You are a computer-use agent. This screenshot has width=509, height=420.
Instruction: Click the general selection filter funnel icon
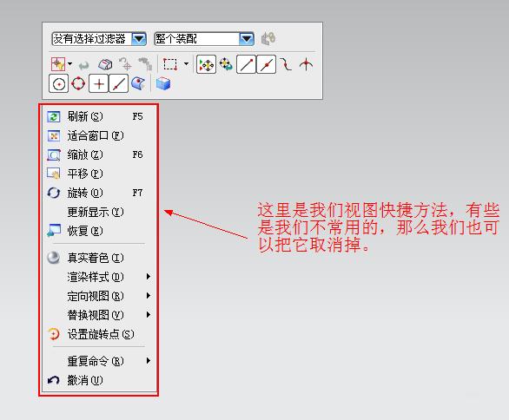pos(58,64)
